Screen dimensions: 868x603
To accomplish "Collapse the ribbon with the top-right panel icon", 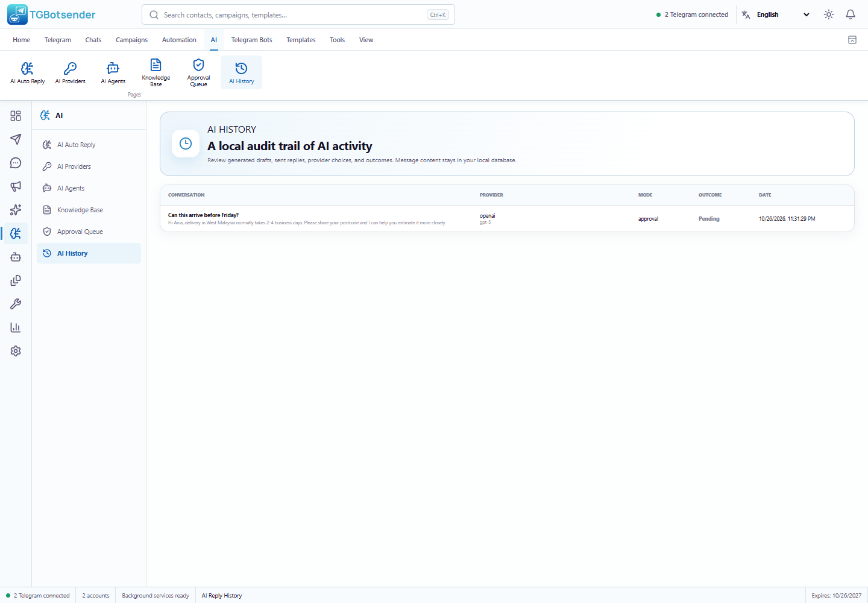I will point(852,40).
